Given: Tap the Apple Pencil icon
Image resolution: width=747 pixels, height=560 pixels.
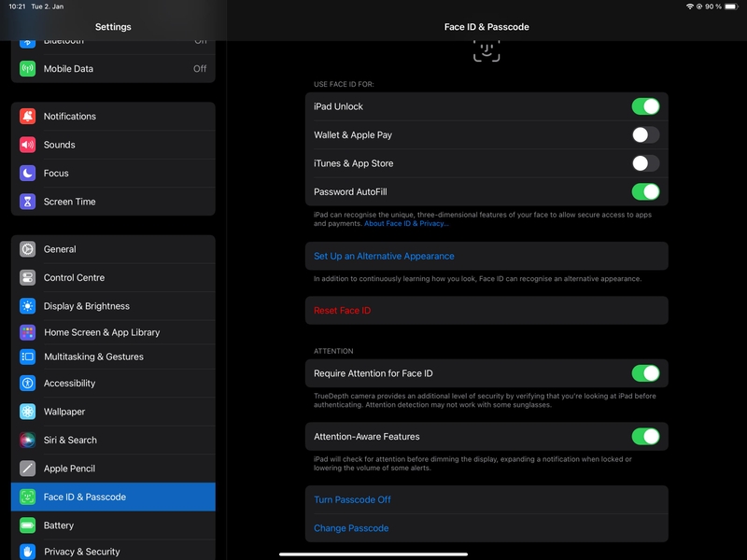Looking at the screenshot, I should [28, 469].
